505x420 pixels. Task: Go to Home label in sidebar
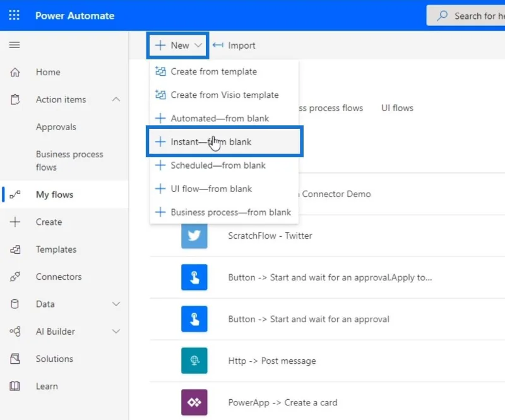[48, 72]
